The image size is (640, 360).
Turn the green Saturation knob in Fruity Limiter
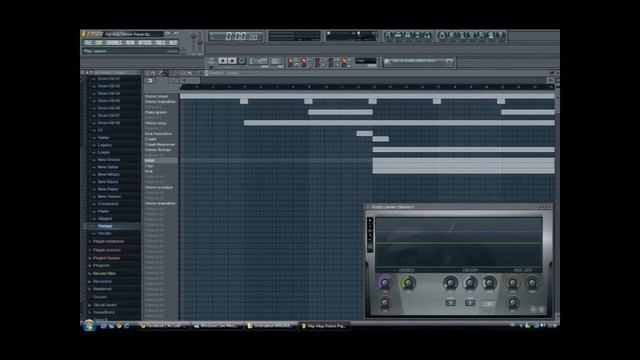408,283
